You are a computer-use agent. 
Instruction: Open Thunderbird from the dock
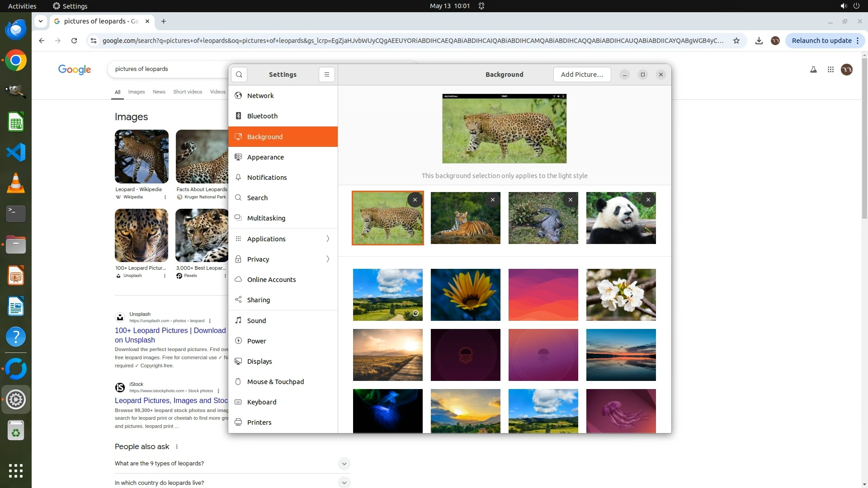[16, 30]
